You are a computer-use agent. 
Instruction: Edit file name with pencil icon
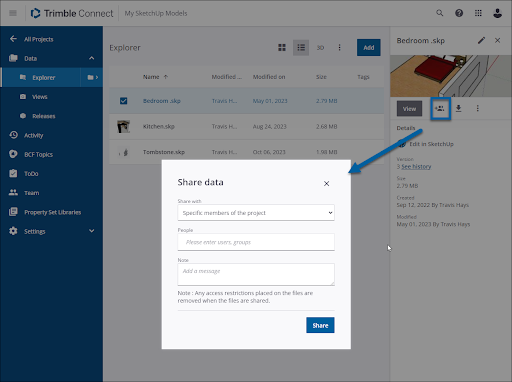point(481,40)
